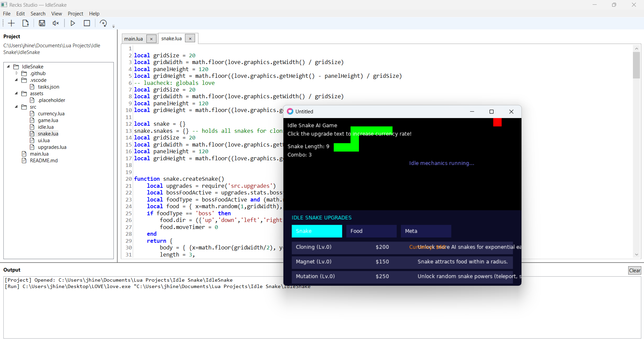The height and width of the screenshot is (341, 644).
Task: Open game.lua from the project tree
Action: tap(48, 120)
